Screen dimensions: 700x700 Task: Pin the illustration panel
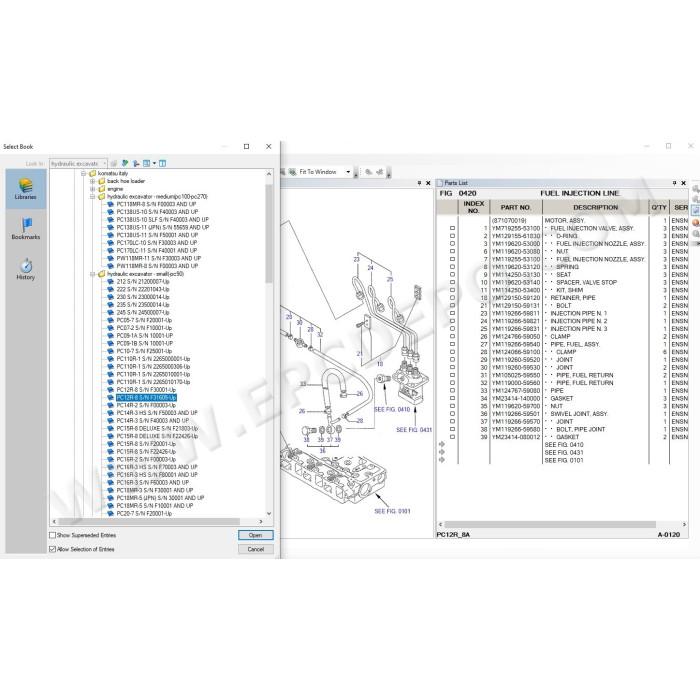pos(419,183)
